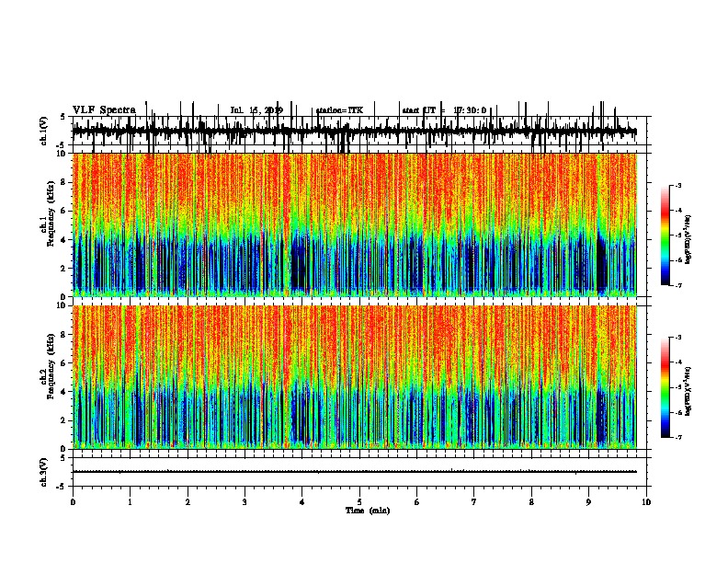Click the ch.1 spectrogram color bar

[665, 236]
